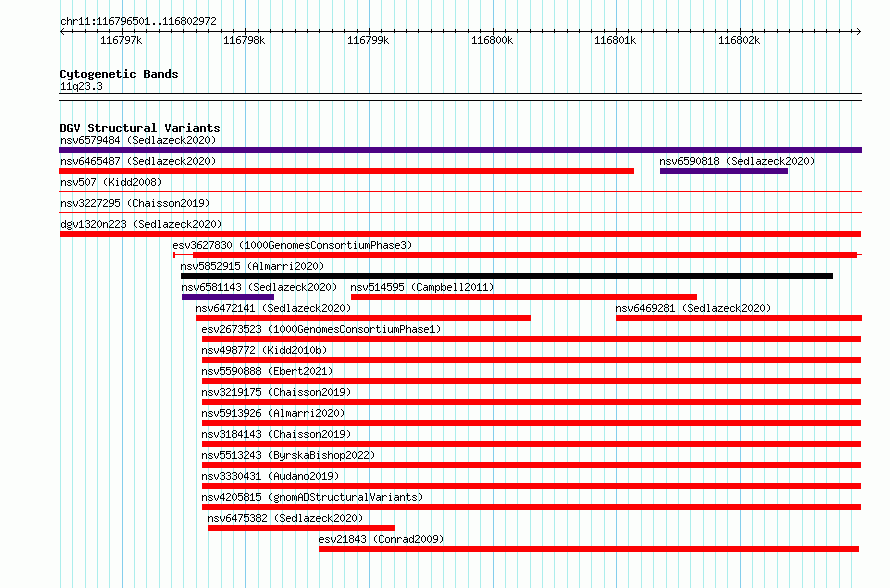Viewport: 890px width, 588px height.
Task: Select the red nsv498772 variant bar
Action: tap(531, 360)
